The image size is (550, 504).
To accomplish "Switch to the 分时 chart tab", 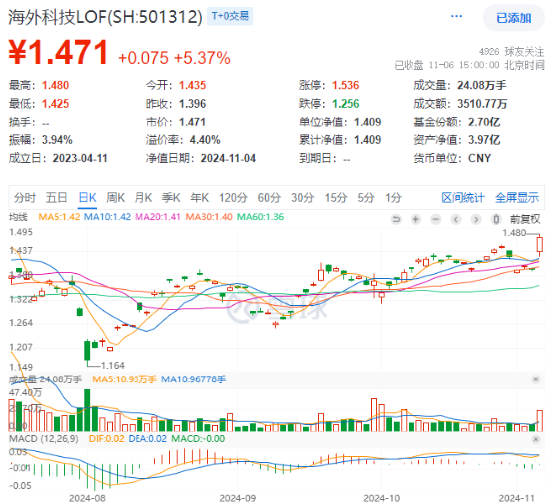I will coord(25,198).
